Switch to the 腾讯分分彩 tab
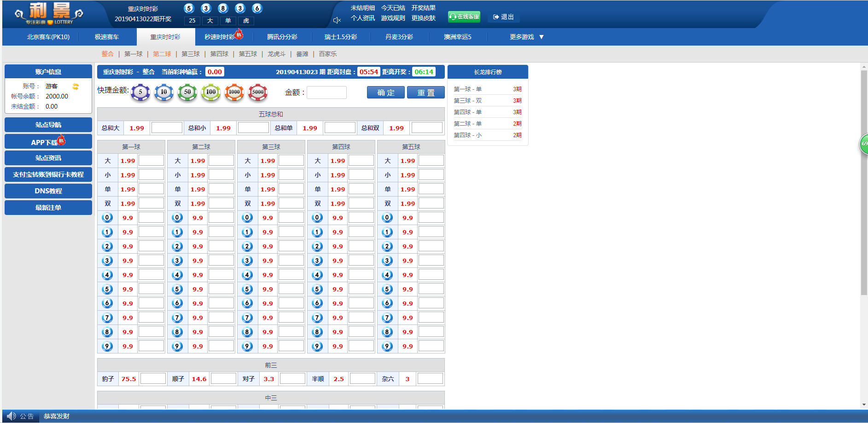 pyautogui.click(x=282, y=37)
